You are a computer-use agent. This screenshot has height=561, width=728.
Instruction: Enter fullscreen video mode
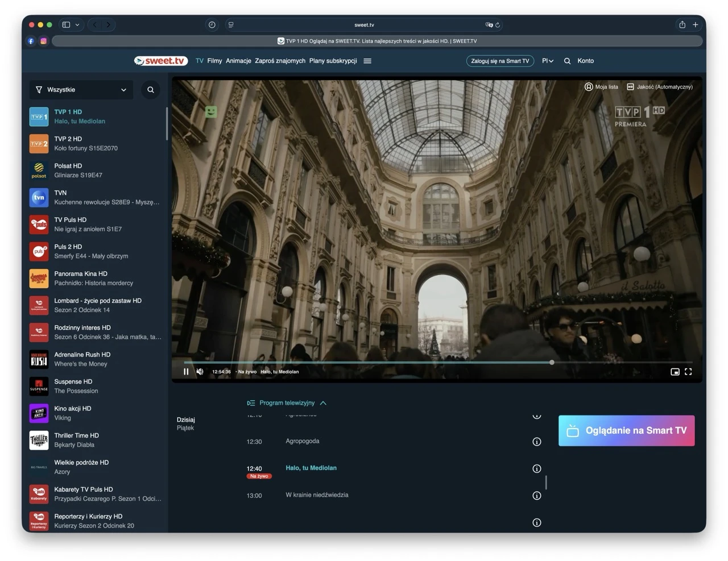[x=688, y=372]
